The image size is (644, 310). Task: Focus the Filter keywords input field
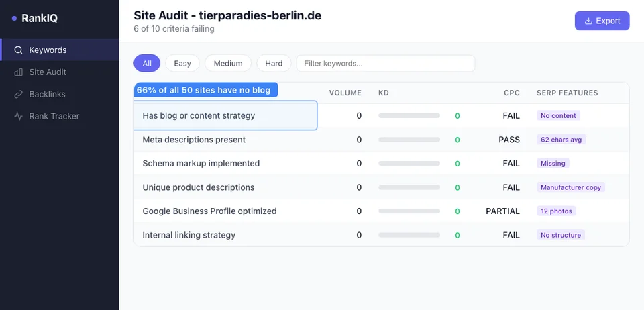tap(386, 63)
